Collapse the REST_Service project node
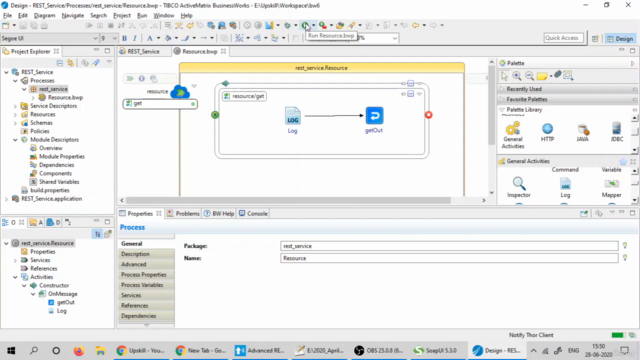 click(x=7, y=72)
